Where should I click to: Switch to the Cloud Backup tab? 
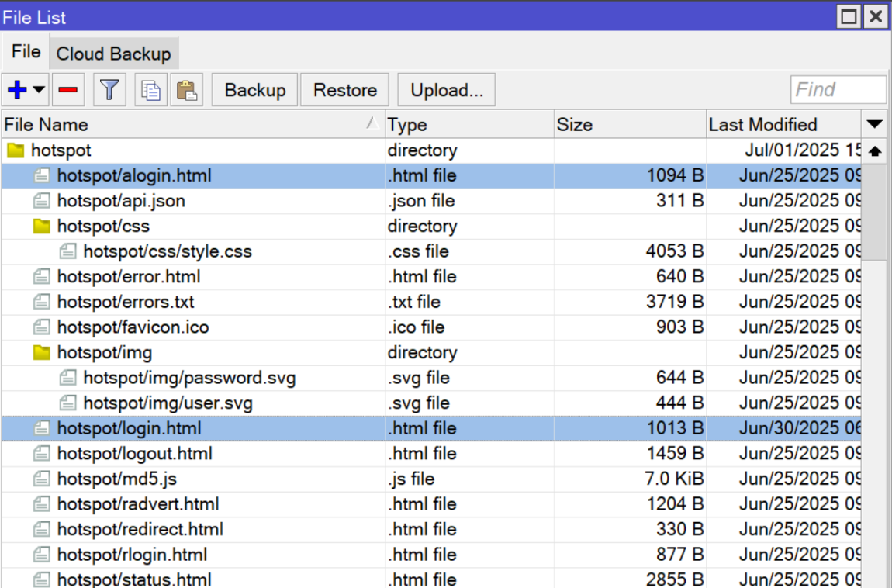(x=113, y=52)
